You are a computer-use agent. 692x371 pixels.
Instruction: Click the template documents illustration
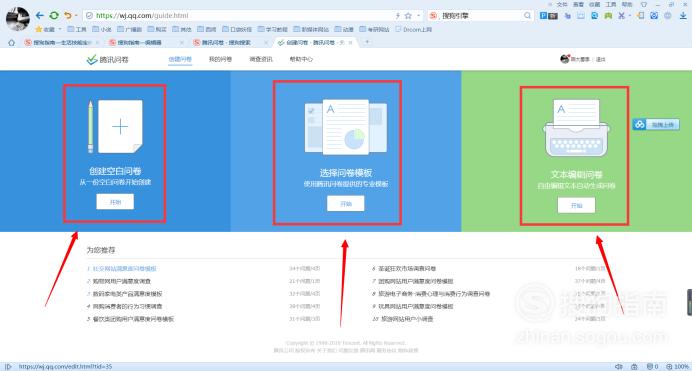(x=346, y=127)
